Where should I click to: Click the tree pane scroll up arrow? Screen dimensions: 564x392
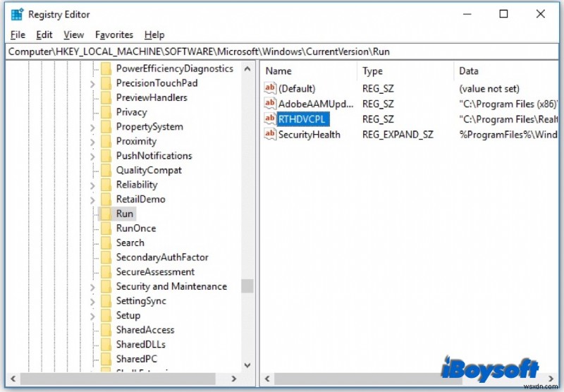point(247,68)
